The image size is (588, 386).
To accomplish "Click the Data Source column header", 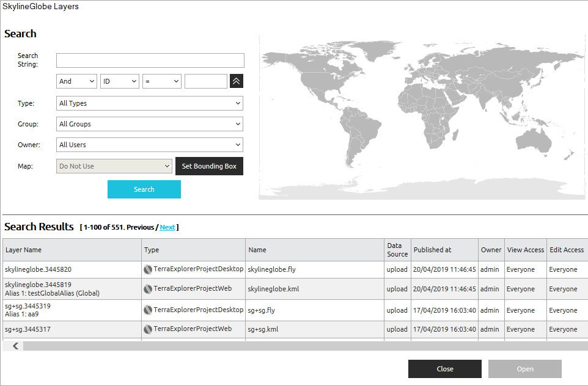I will pos(397,250).
